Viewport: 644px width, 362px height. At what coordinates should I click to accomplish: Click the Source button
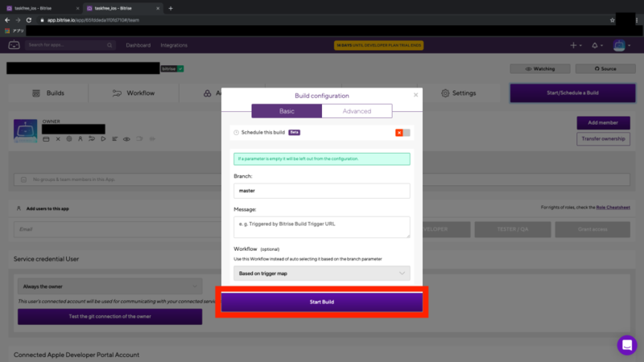coord(605,68)
